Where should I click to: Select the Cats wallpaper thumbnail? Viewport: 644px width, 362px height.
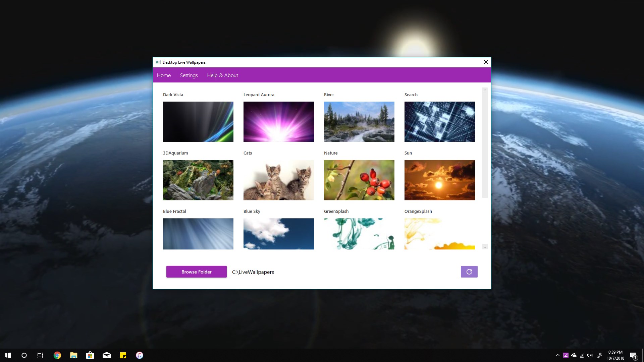278,179
